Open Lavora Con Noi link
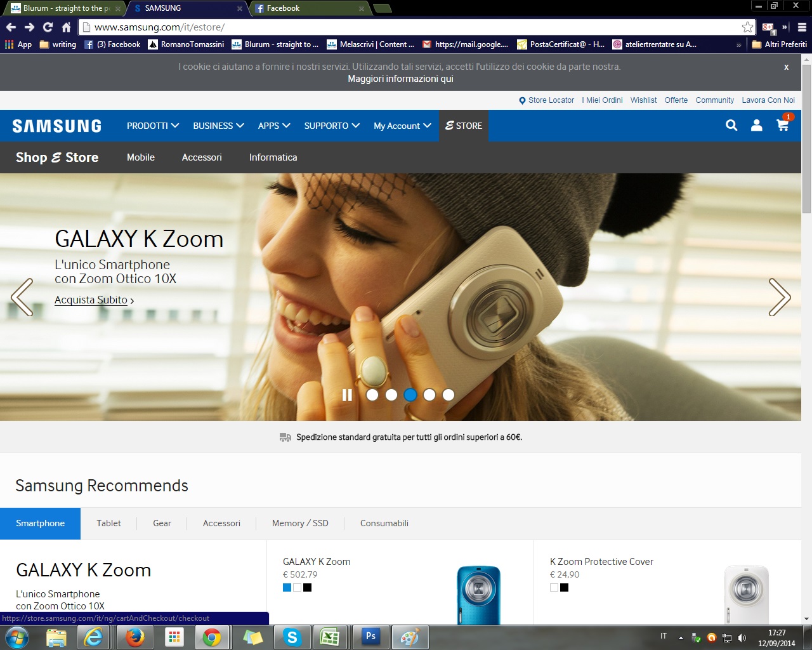 (768, 100)
